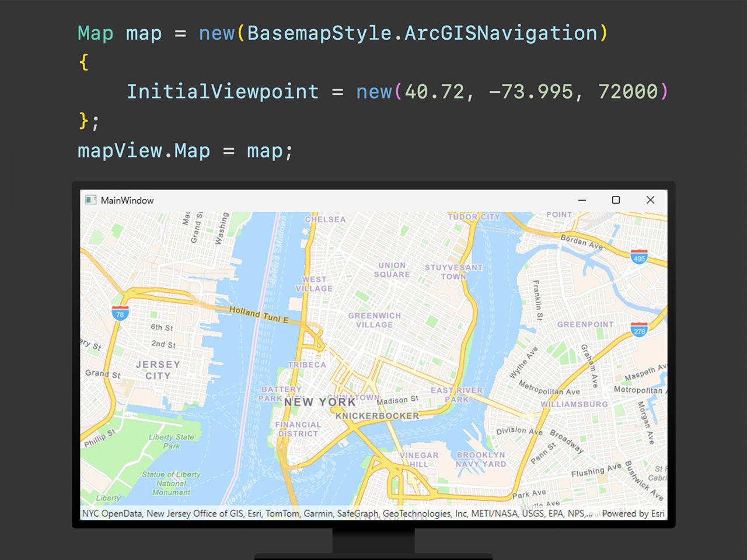
Task: Click the InitialViewpoint line in the code
Action: (x=224, y=92)
